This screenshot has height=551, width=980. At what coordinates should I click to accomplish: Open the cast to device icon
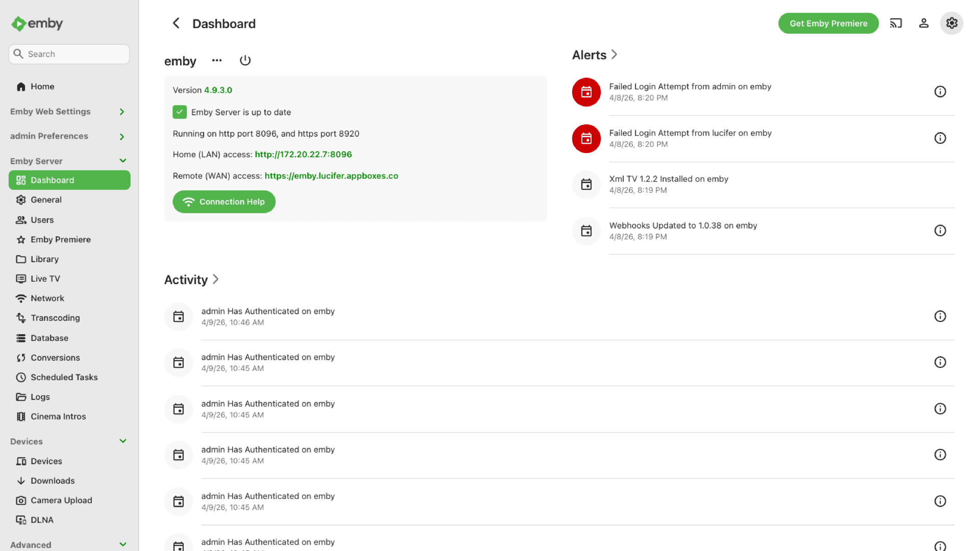(896, 23)
